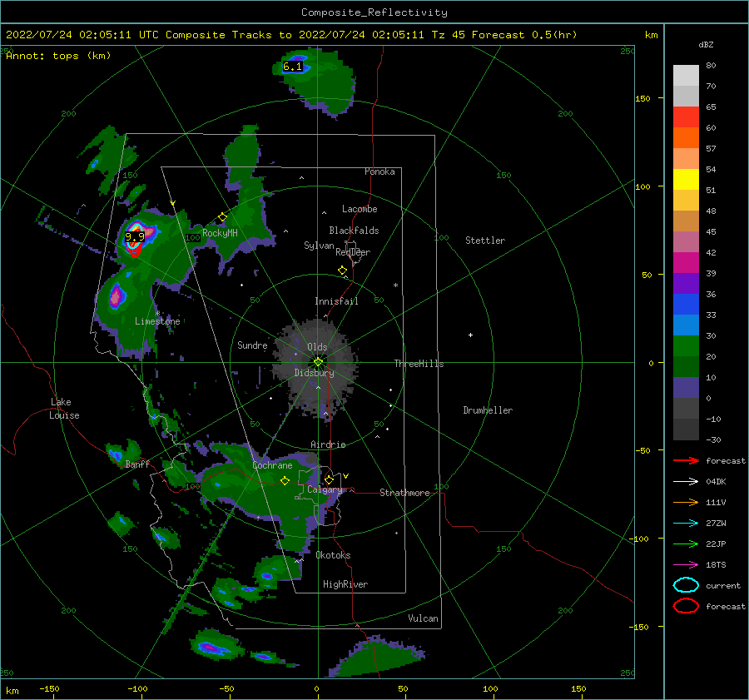Click the green 30 dBZ color swatch
The height and width of the screenshot is (700, 749).
tap(686, 345)
